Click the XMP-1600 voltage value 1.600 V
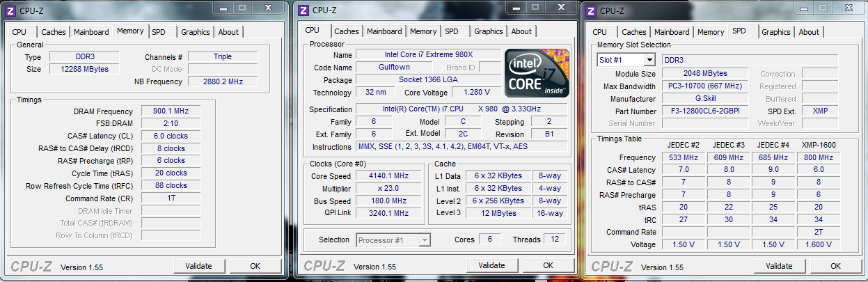The image size is (868, 282). click(x=817, y=245)
